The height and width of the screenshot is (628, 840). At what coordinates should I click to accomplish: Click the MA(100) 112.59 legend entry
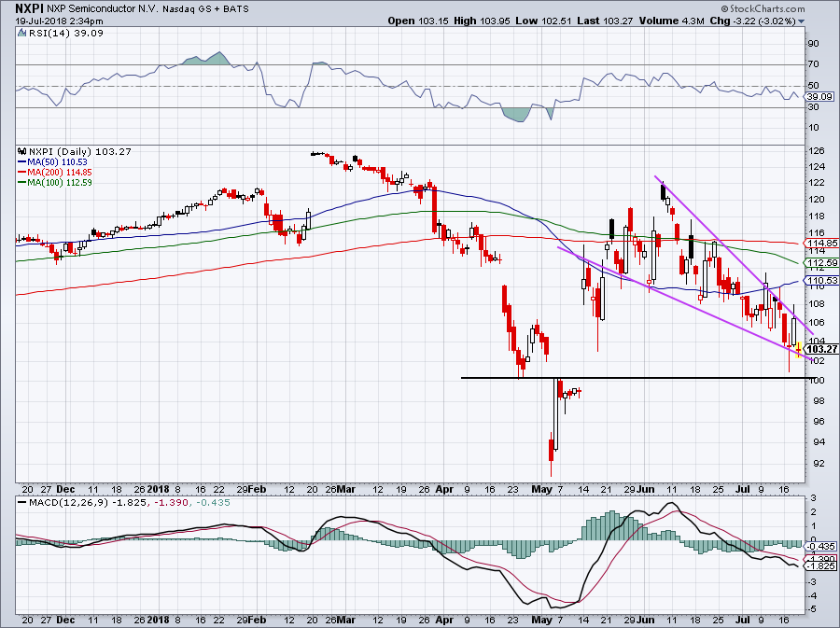(x=55, y=183)
